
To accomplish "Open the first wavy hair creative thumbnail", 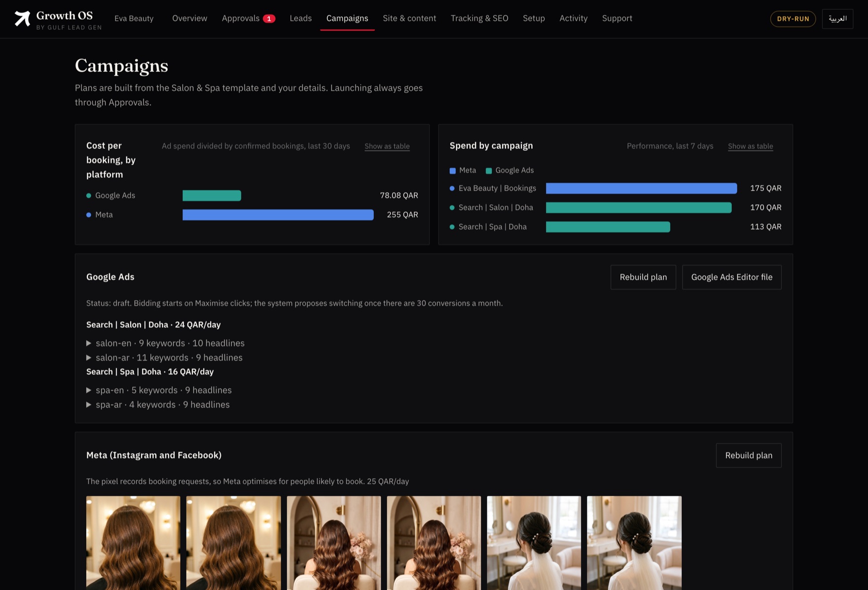I will coord(133,543).
